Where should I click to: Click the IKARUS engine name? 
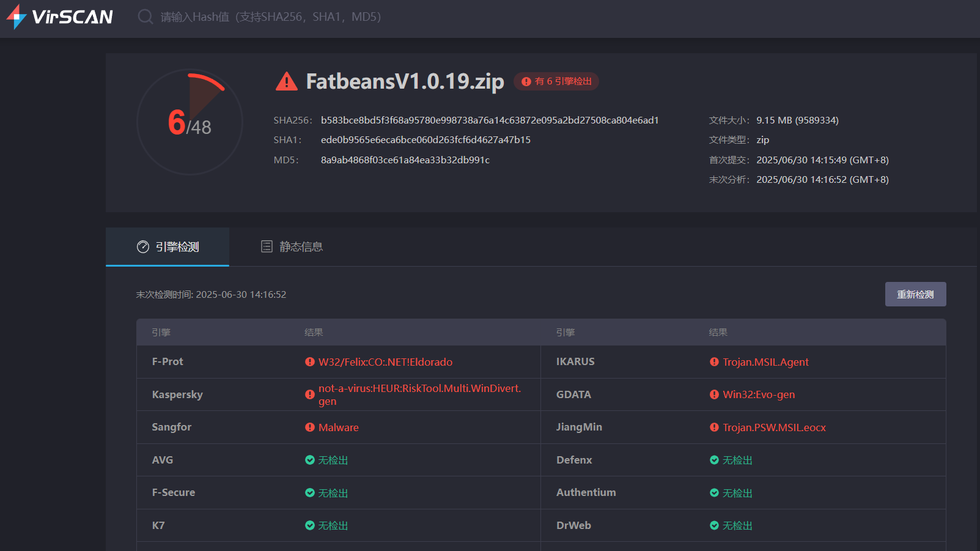575,361
